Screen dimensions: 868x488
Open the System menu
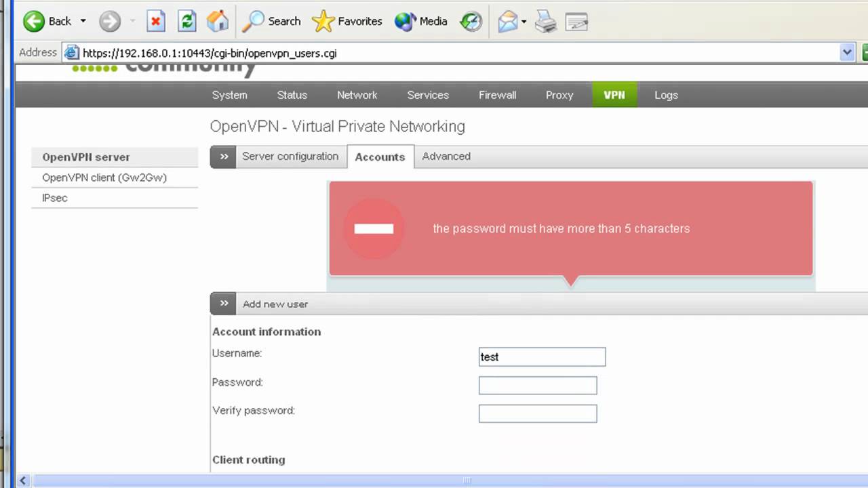[229, 95]
